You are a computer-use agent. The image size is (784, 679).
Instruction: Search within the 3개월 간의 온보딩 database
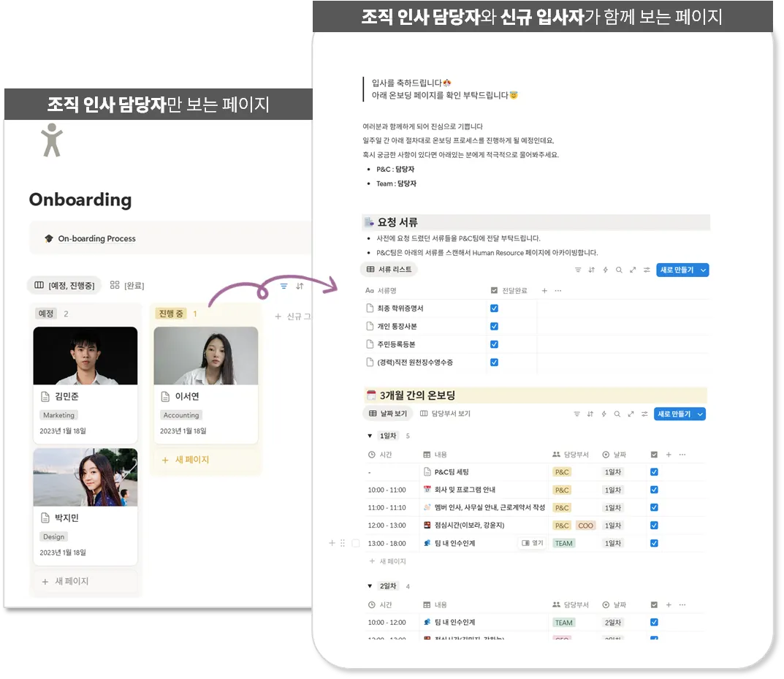(x=617, y=414)
